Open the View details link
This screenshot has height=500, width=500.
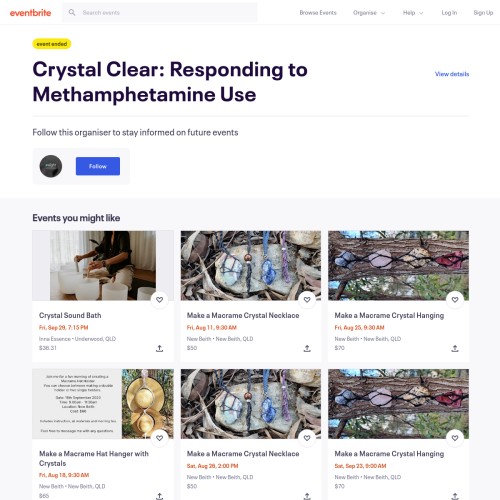pos(452,74)
